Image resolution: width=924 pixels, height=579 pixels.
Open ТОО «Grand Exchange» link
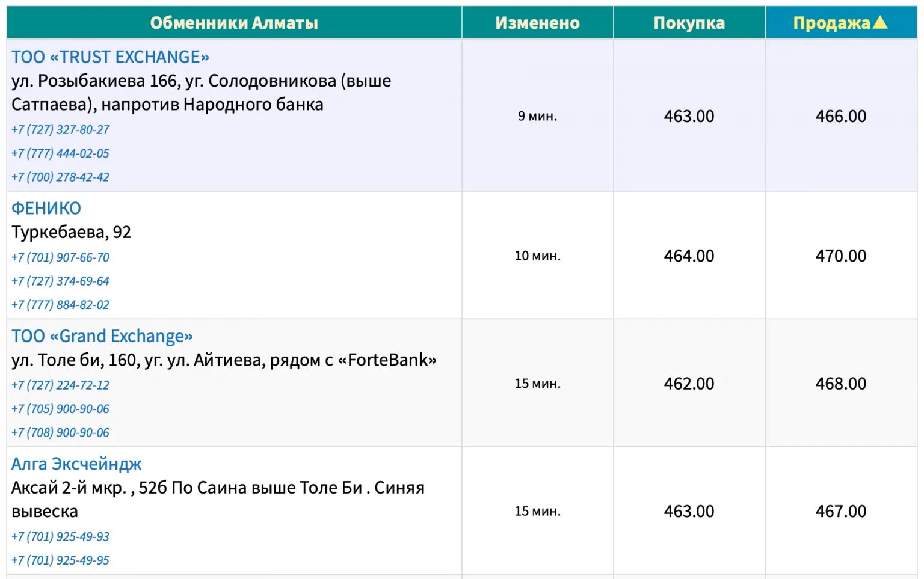pos(102,336)
